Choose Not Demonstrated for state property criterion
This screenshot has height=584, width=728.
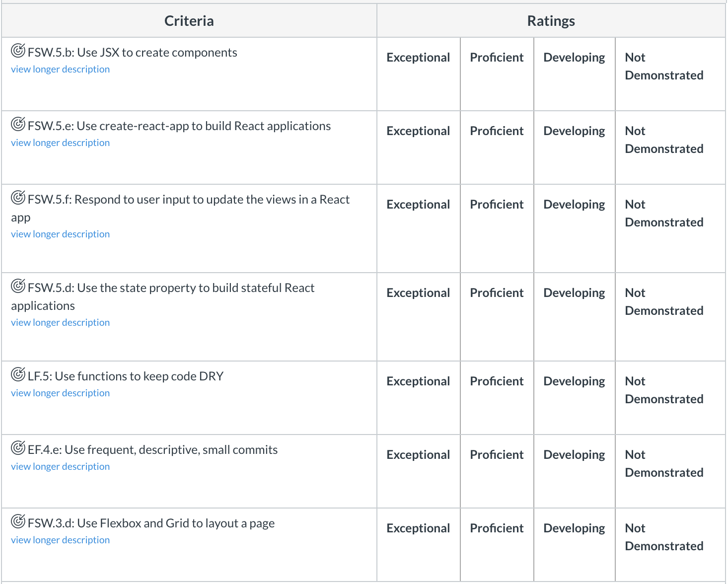[x=664, y=302]
